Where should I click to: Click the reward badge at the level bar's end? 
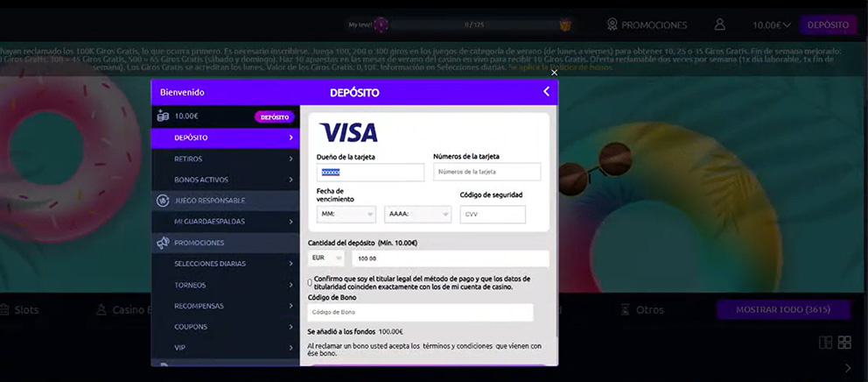(565, 25)
